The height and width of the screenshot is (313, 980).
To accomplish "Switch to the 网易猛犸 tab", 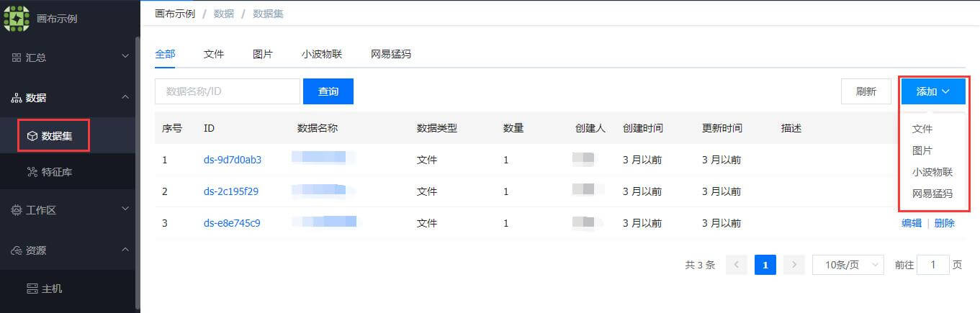I will point(391,54).
